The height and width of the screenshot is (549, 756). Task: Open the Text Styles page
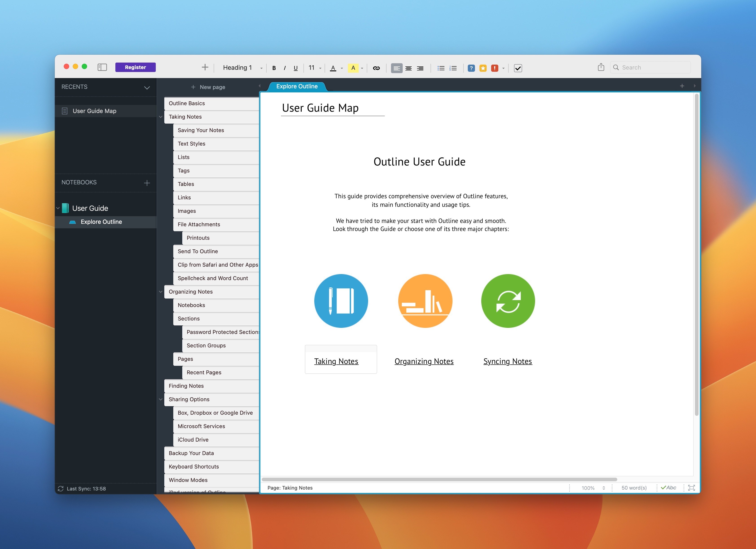216,144
